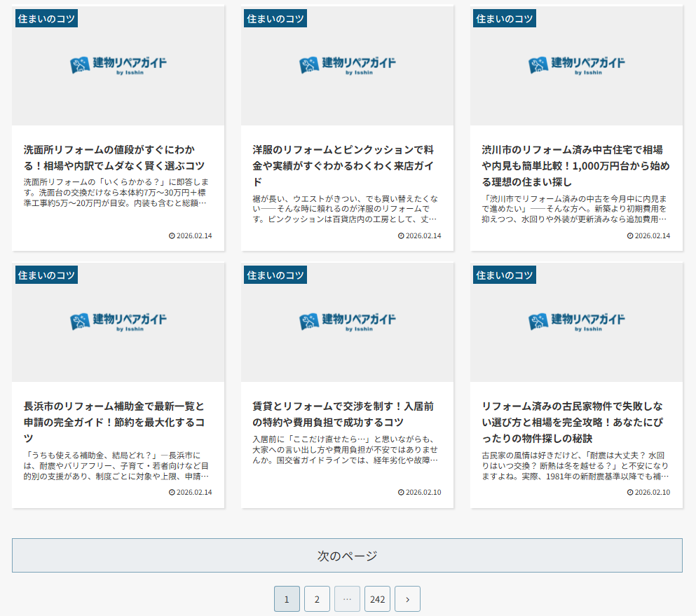Expand hidden page numbers via the ellipsis button
Screen dimensions: 696x616
pyautogui.click(x=347, y=598)
